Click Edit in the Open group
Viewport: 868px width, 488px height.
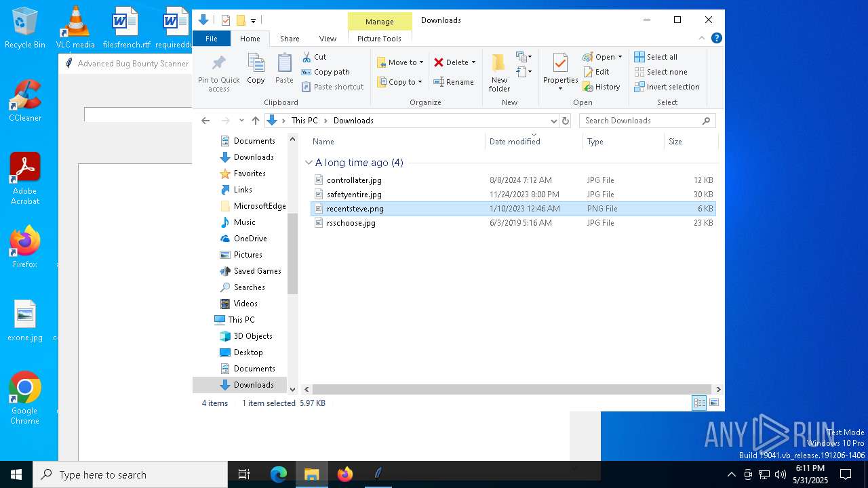tap(596, 72)
